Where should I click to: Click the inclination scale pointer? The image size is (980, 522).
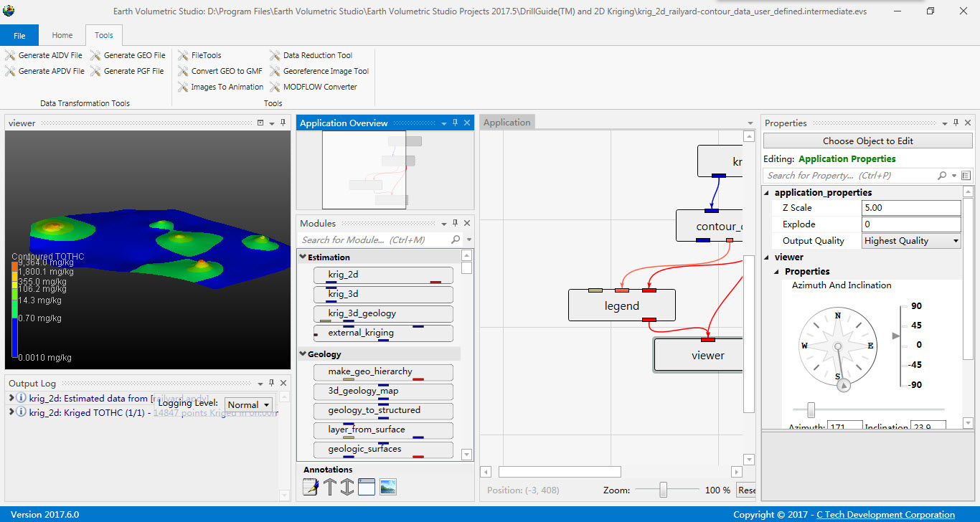(895, 336)
